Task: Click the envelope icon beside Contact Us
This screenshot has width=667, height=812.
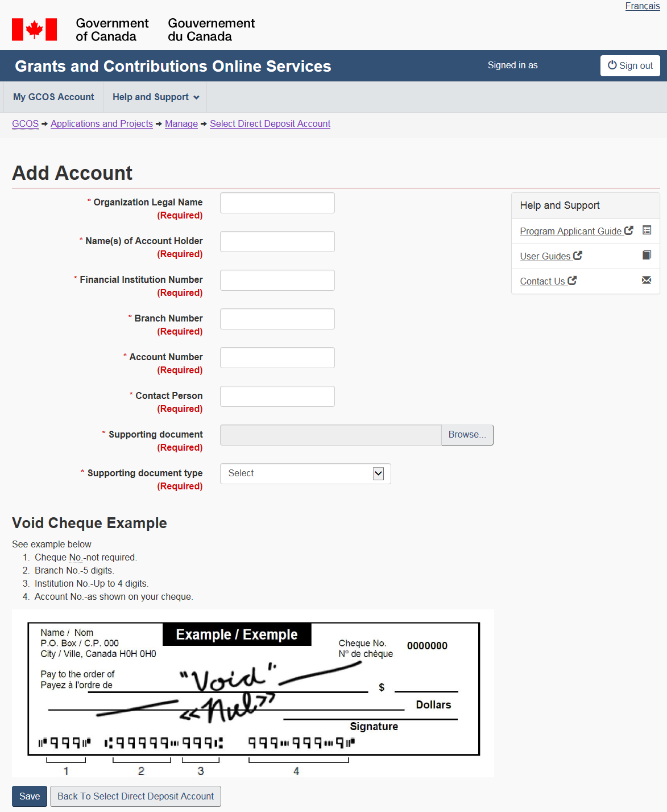Action: click(x=647, y=281)
